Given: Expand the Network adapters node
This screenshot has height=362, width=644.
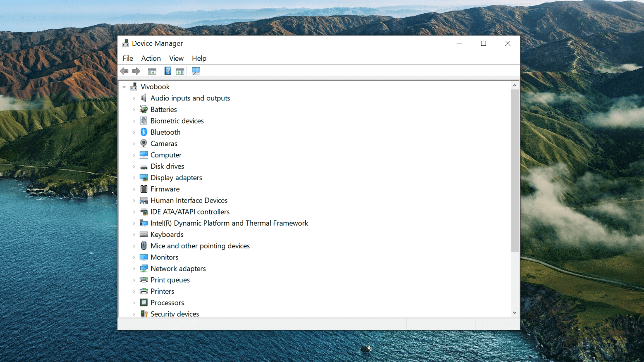Looking at the screenshot, I should 134,269.
